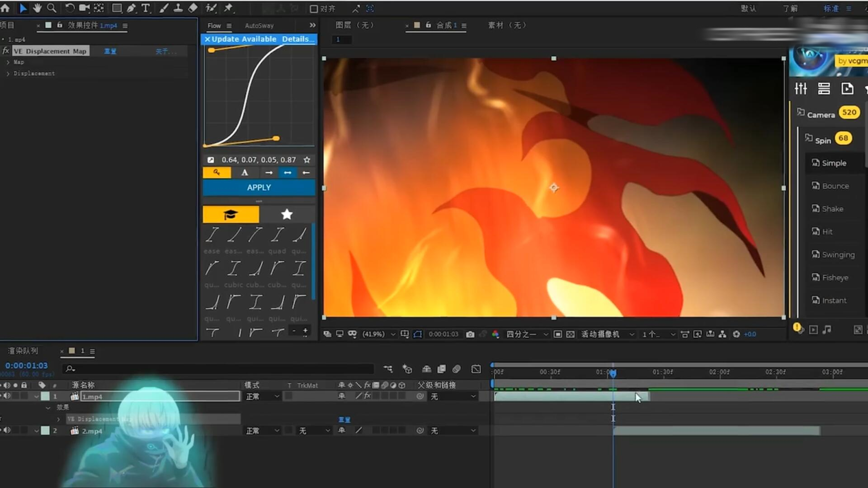Select the Eraser tool
Image resolution: width=868 pixels, height=488 pixels.
(x=193, y=8)
